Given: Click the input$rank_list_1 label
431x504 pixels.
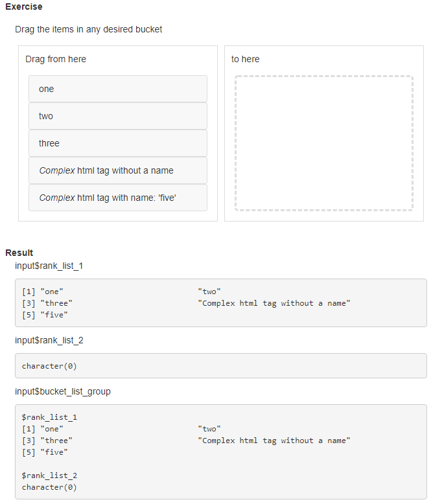Looking at the screenshot, I should click(x=49, y=266).
